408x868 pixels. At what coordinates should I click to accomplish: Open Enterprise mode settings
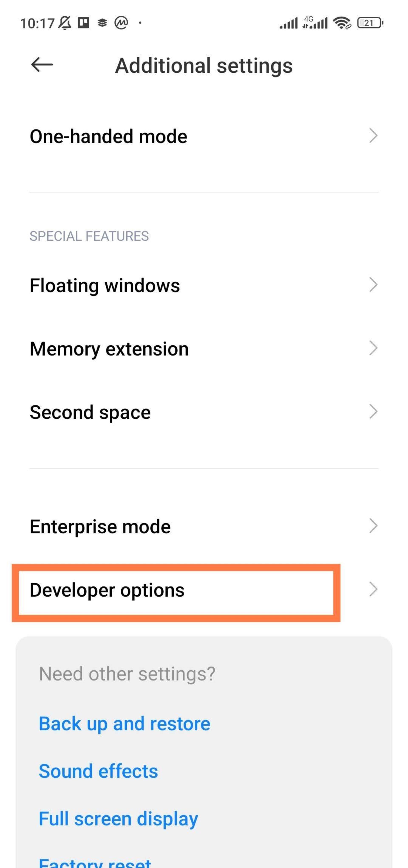pos(100,526)
